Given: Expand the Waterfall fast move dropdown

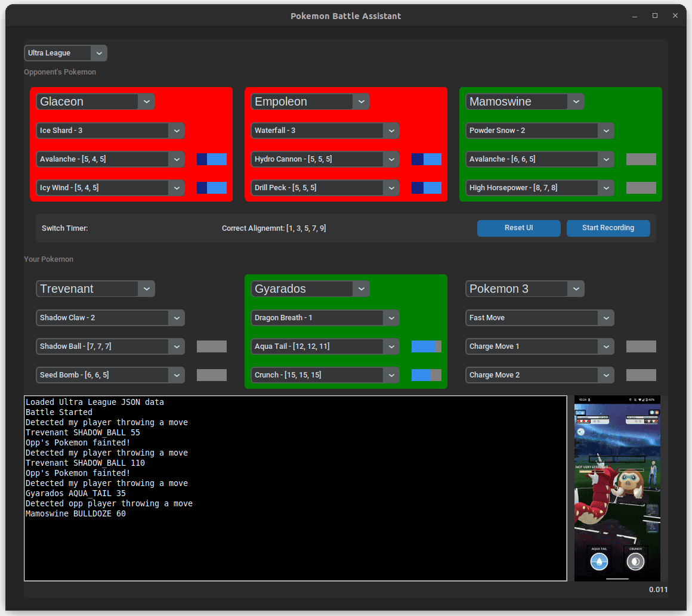Looking at the screenshot, I should coord(325,131).
